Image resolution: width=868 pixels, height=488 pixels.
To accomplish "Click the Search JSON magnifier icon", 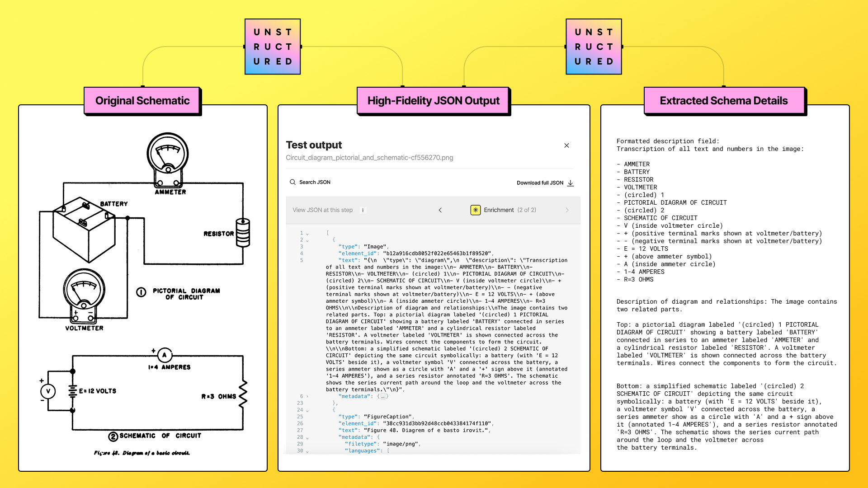I will (x=292, y=182).
